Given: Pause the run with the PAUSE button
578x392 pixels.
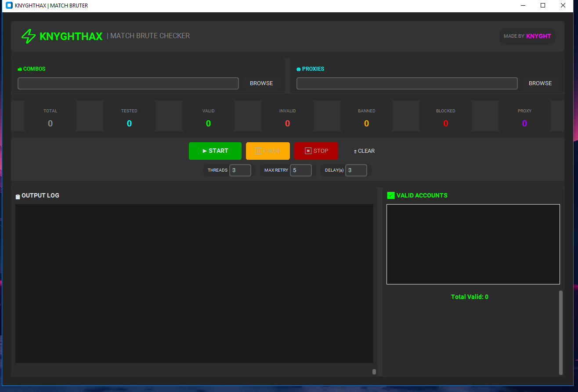Looking at the screenshot, I should (268, 151).
